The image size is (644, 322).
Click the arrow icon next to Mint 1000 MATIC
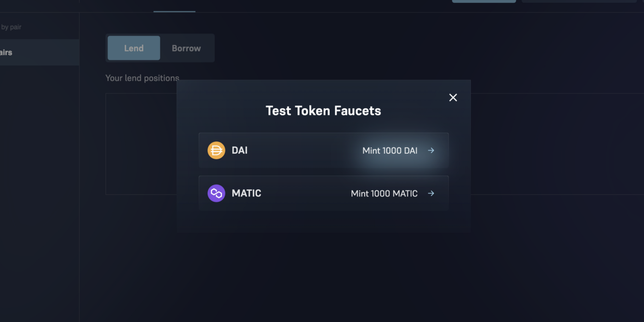431,193
